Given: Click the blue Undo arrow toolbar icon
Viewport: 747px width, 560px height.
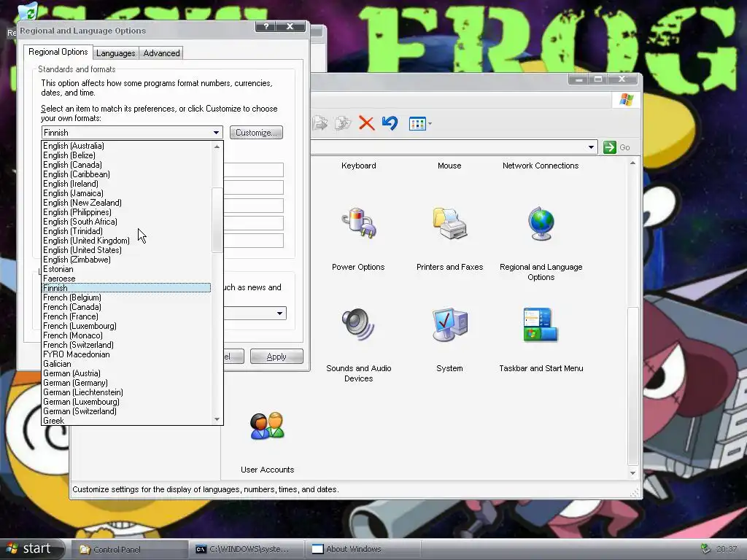Looking at the screenshot, I should 390,123.
